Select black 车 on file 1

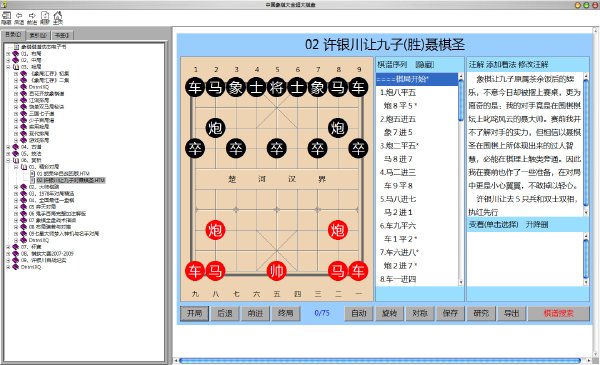pyautogui.click(x=195, y=87)
